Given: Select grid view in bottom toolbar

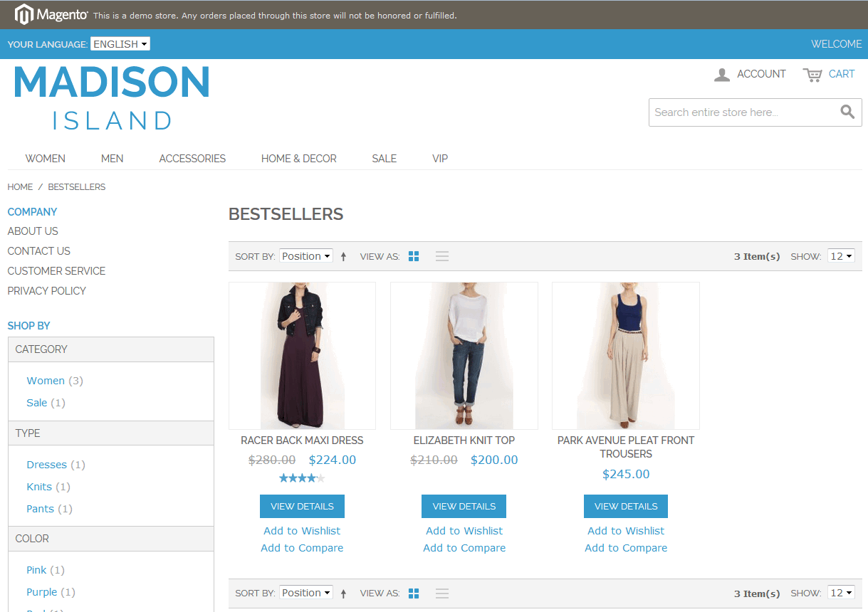Looking at the screenshot, I should click(414, 593).
